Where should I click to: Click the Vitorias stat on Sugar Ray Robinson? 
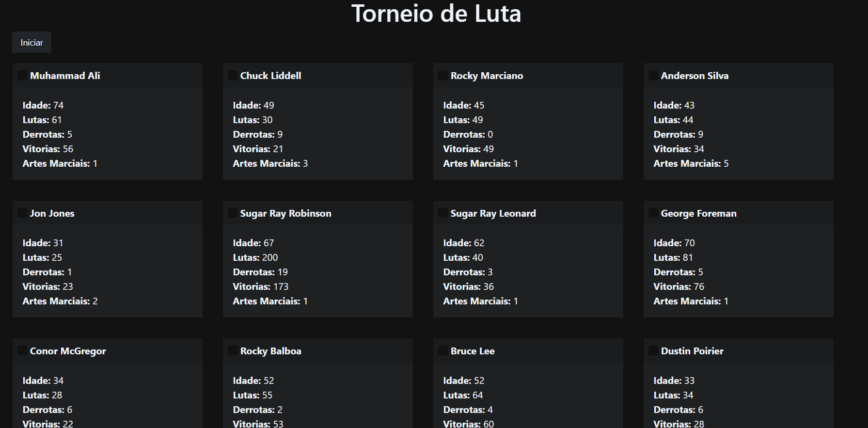click(x=260, y=286)
